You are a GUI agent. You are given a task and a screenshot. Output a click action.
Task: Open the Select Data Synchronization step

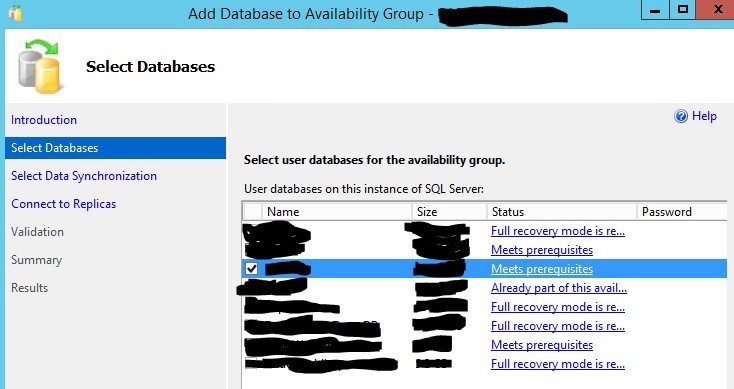click(x=84, y=176)
